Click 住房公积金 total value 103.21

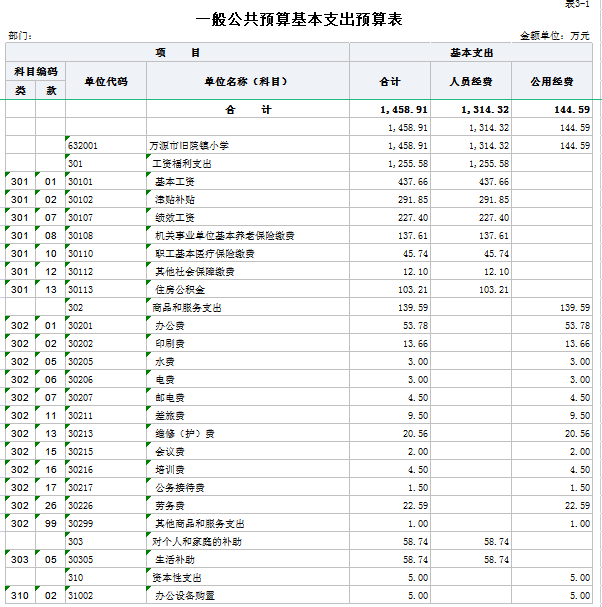pyautogui.click(x=390, y=290)
